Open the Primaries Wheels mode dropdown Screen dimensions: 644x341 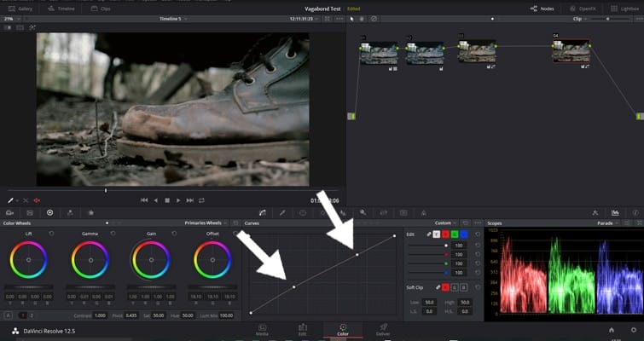coord(206,223)
